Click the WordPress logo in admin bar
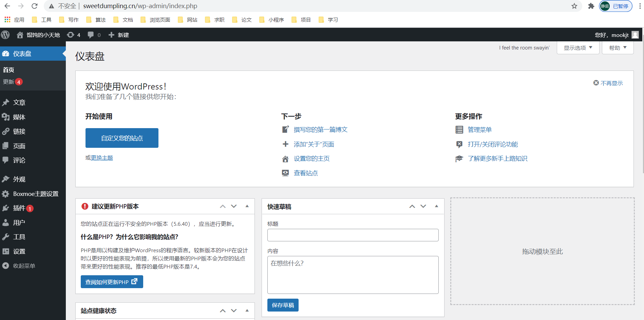The width and height of the screenshot is (644, 320). [5, 35]
